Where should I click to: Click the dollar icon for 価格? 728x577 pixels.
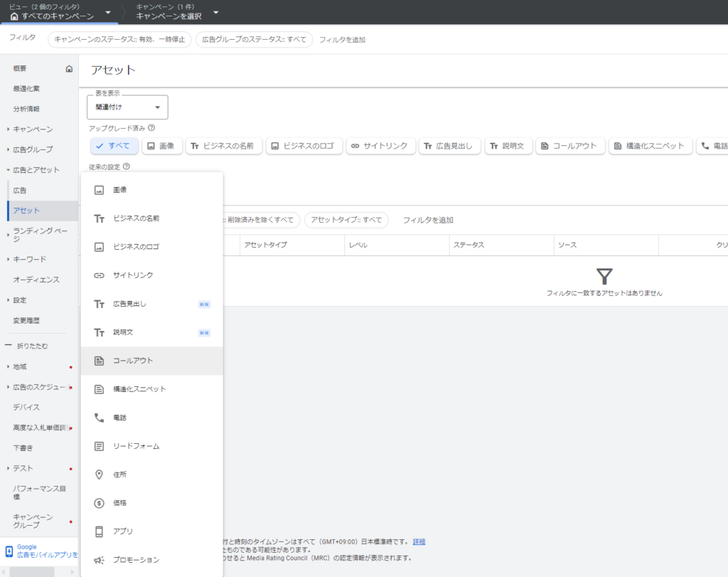[x=99, y=503]
